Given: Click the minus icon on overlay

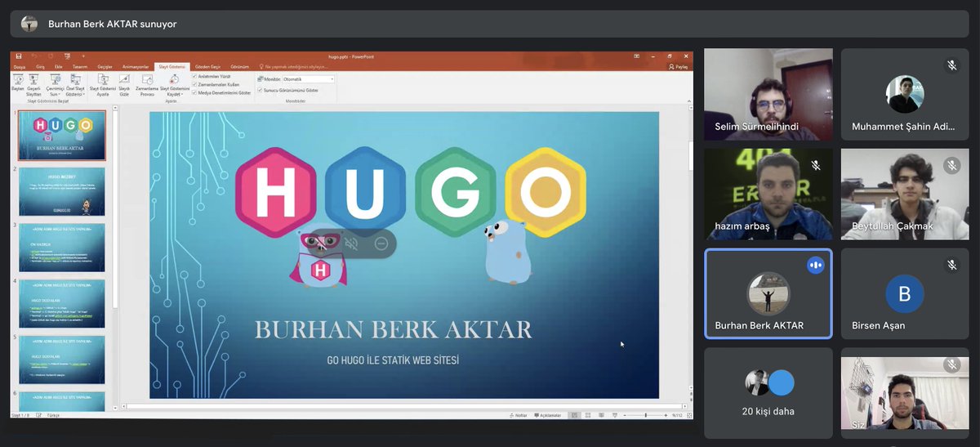Looking at the screenshot, I should point(381,244).
